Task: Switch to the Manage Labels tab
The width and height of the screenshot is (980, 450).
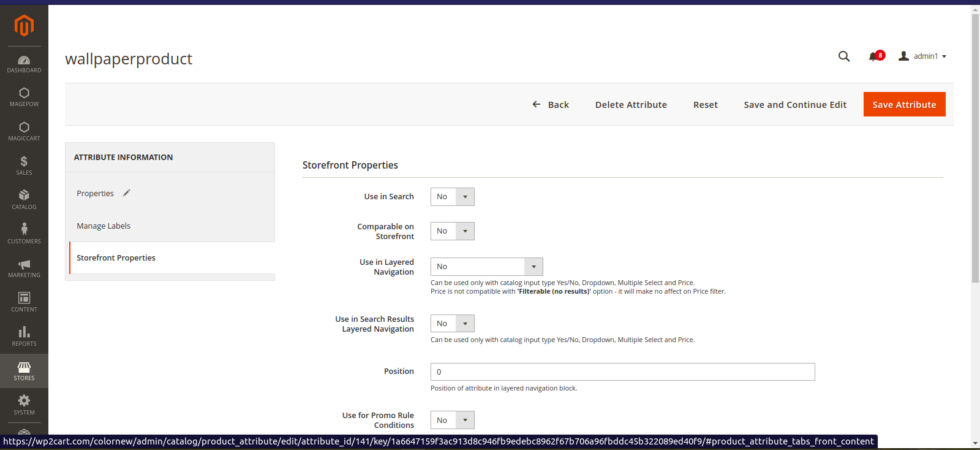Action: pyautogui.click(x=104, y=226)
